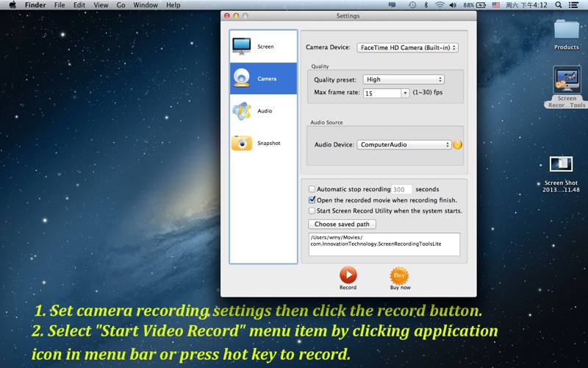The image size is (588, 368).
Task: Enable Automatic stop recording checkbox
Action: (312, 189)
